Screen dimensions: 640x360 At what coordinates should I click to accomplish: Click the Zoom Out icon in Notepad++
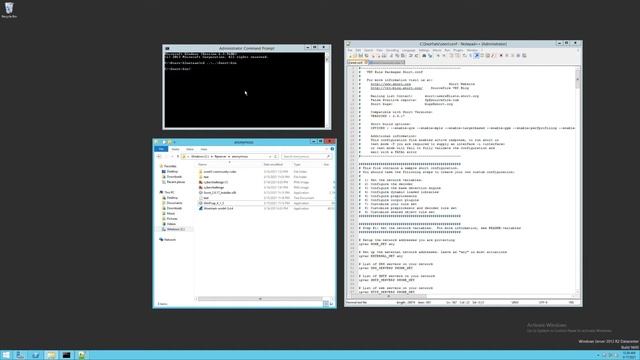(444, 56)
